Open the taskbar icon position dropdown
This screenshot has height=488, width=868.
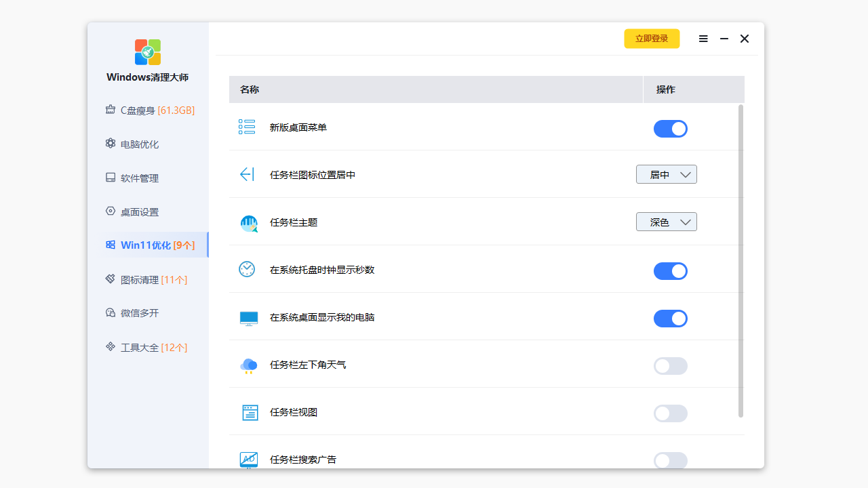pos(667,174)
